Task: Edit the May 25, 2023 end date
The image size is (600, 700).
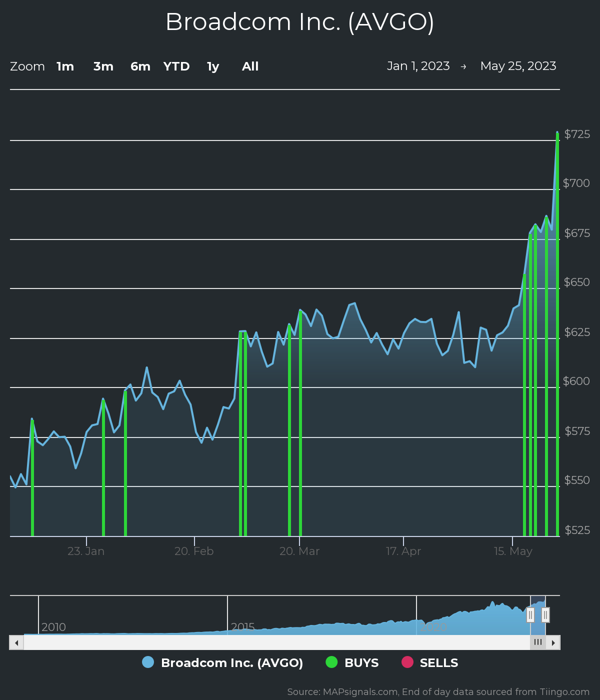Action: click(518, 66)
